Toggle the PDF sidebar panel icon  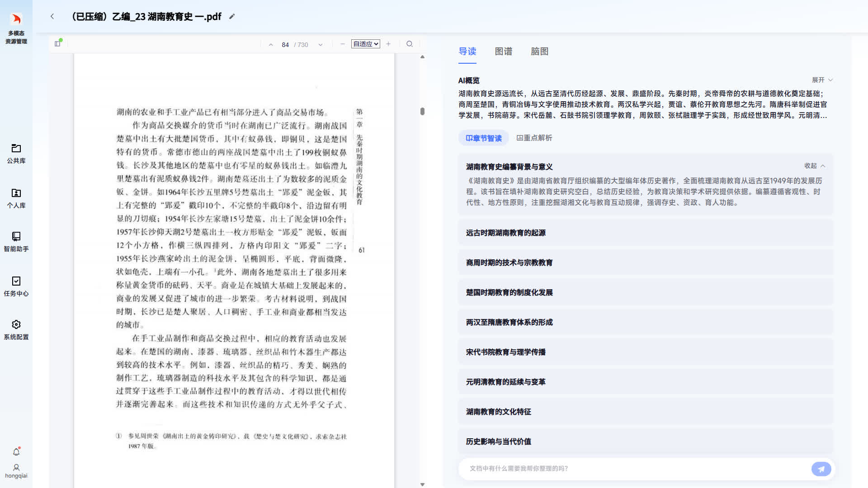57,44
